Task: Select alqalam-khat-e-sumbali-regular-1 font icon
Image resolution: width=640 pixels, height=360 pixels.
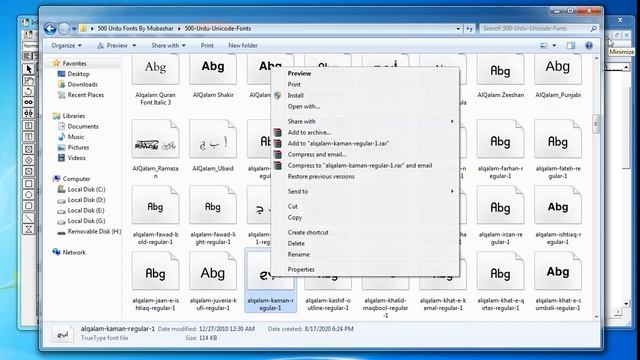Action: [x=558, y=271]
